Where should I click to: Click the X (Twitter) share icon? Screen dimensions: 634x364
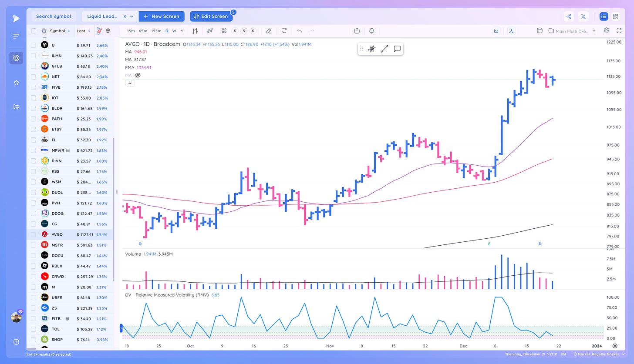pos(583,17)
